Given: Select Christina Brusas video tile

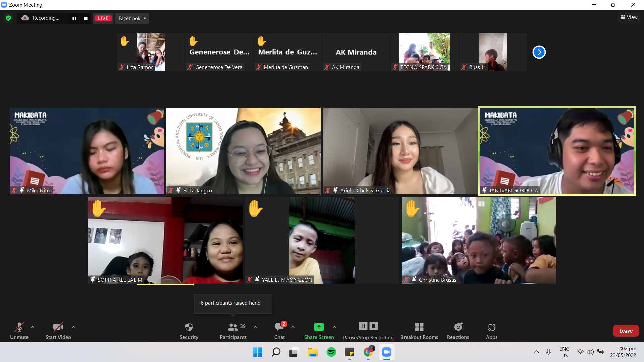Looking at the screenshot, I should [479, 240].
